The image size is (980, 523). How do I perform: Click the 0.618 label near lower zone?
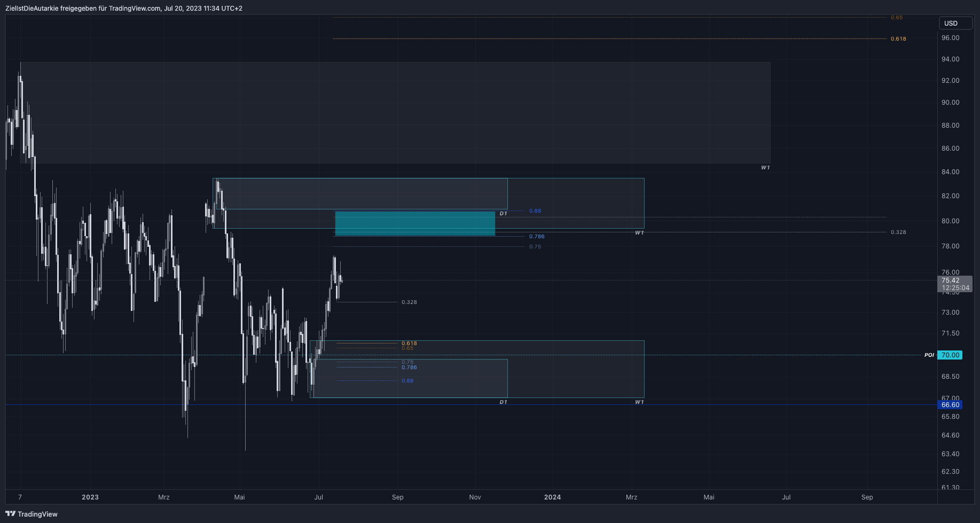pos(409,344)
